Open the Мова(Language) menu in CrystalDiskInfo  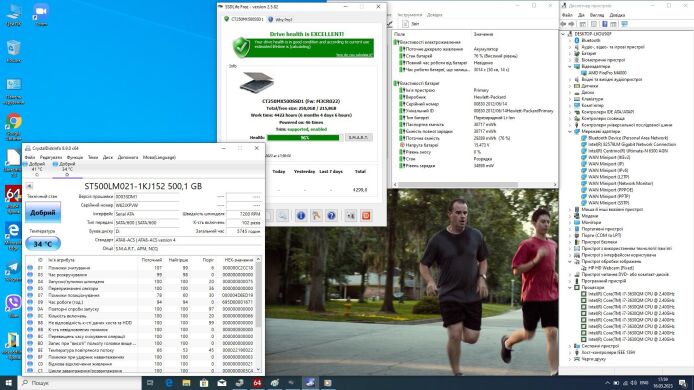pos(159,157)
